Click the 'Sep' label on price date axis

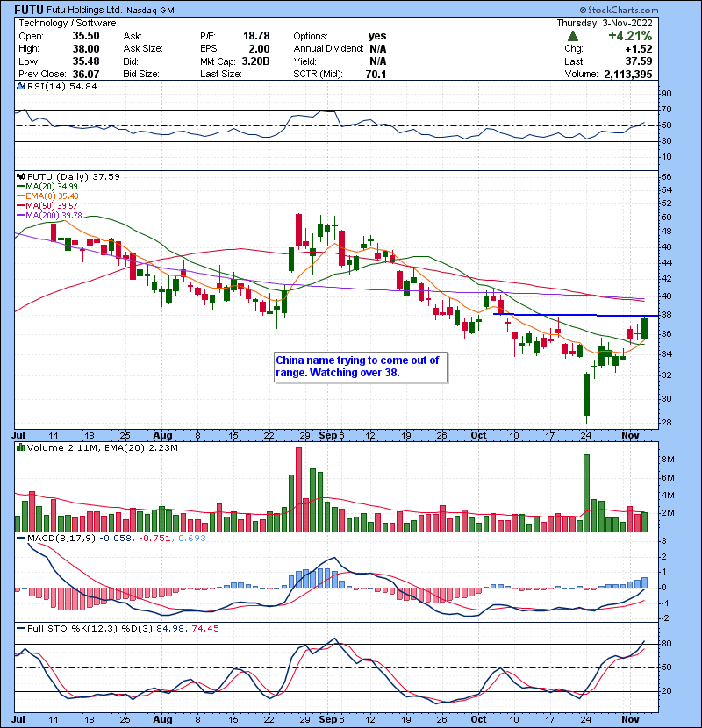(x=327, y=436)
